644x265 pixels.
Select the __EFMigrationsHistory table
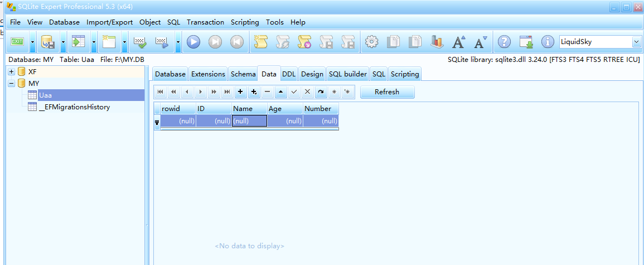[x=74, y=107]
